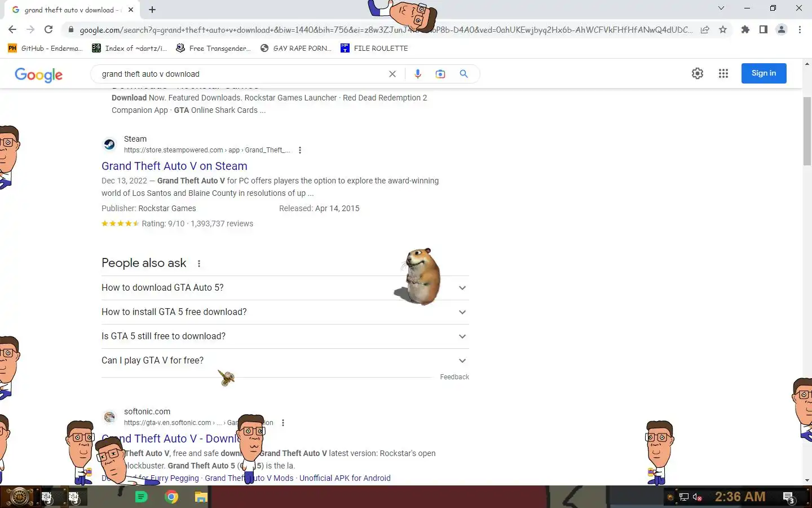Go to Google homepage via the logo

click(x=38, y=75)
